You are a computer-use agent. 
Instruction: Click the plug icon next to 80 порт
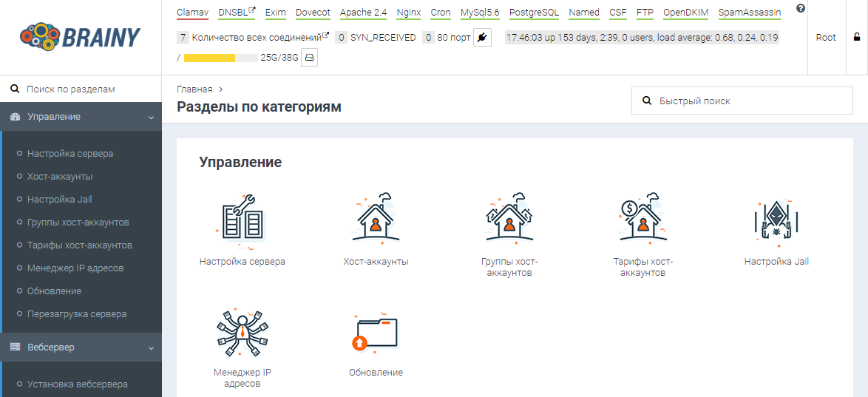click(482, 37)
